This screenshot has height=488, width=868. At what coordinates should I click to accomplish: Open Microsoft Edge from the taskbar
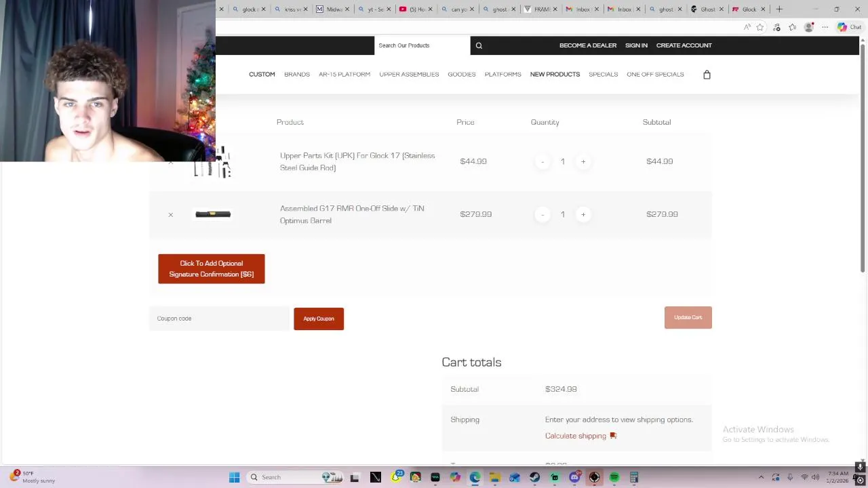click(475, 477)
